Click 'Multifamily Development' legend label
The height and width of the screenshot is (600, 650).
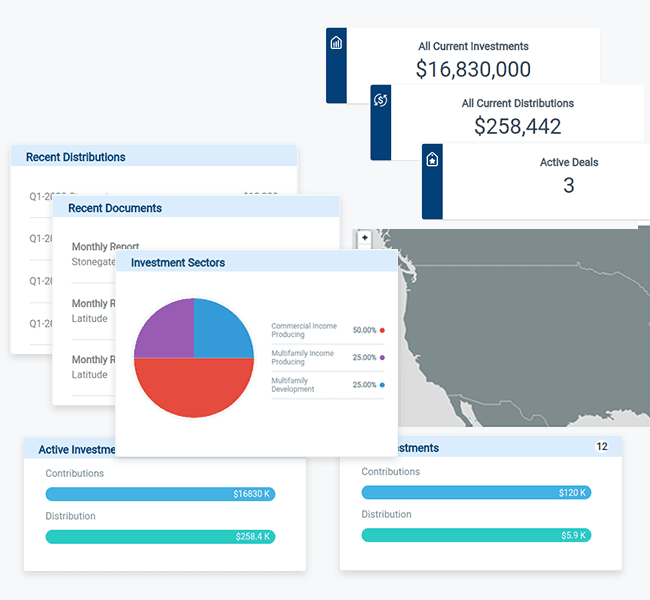point(293,385)
